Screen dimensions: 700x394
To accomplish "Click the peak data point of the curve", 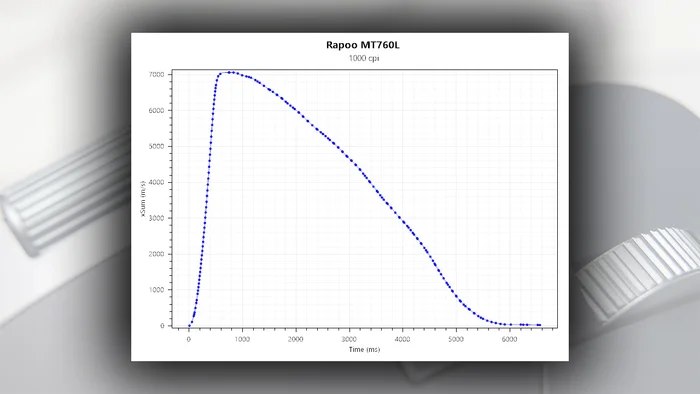I will 229,72.
